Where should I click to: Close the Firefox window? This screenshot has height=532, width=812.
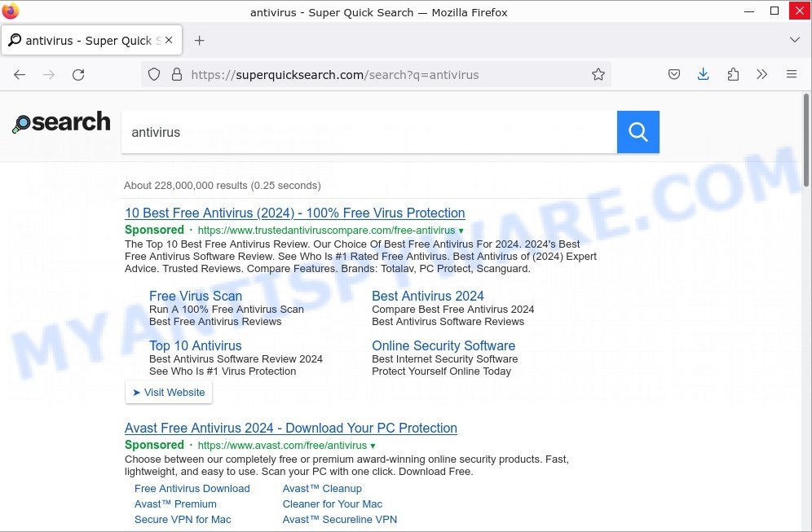(x=799, y=11)
